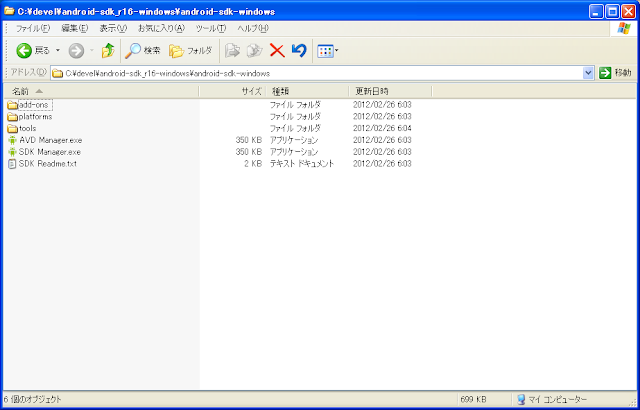Expand the address bar dropdown arrow
Image resolution: width=640 pixels, height=410 pixels.
[588, 73]
